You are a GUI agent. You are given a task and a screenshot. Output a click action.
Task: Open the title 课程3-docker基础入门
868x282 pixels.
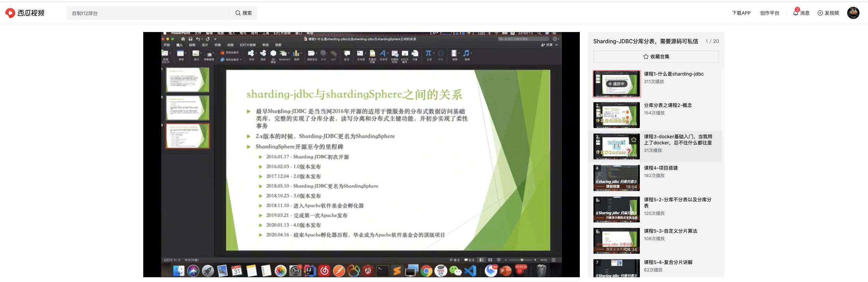point(678,140)
